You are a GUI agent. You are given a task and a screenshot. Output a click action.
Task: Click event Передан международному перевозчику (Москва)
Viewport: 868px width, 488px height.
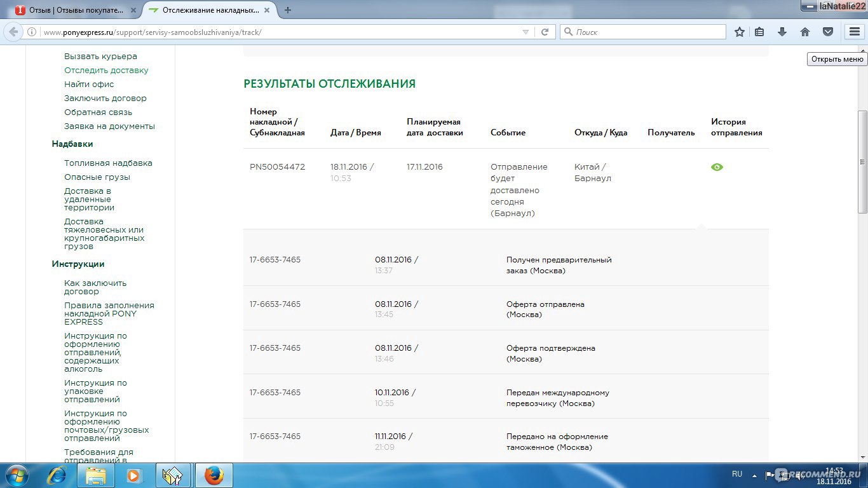pos(558,398)
